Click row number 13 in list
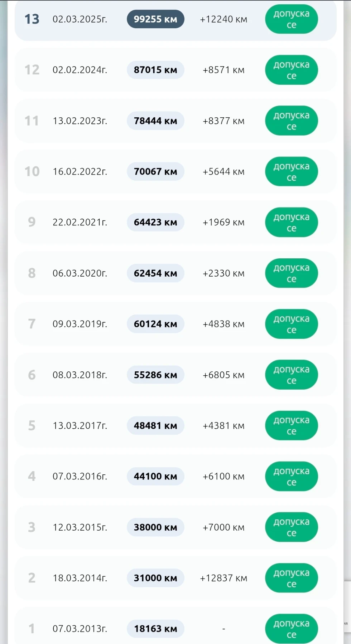 32,19
